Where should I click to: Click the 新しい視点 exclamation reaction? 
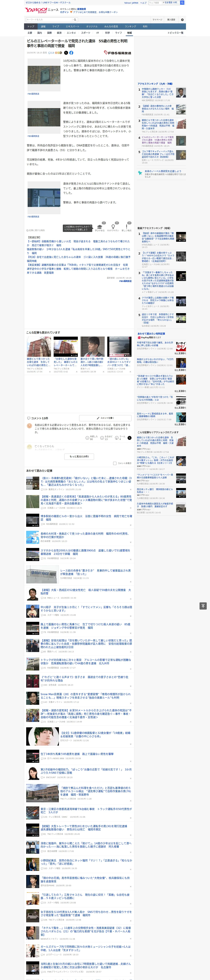pos(127,227)
